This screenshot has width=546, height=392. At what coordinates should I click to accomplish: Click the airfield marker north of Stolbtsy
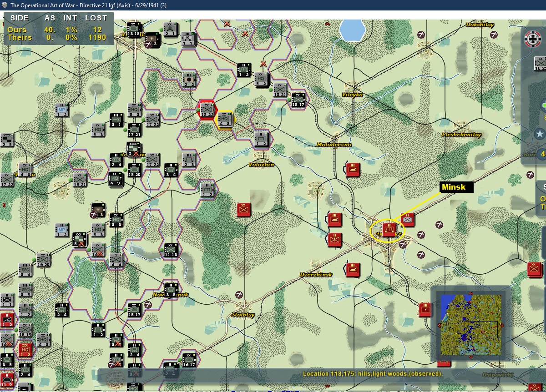[x=238, y=295]
